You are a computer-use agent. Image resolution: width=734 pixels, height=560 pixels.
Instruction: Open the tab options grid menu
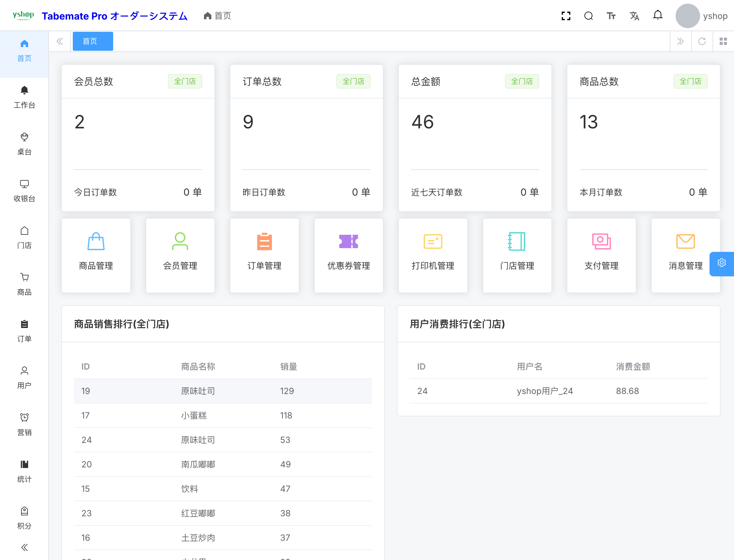point(723,41)
